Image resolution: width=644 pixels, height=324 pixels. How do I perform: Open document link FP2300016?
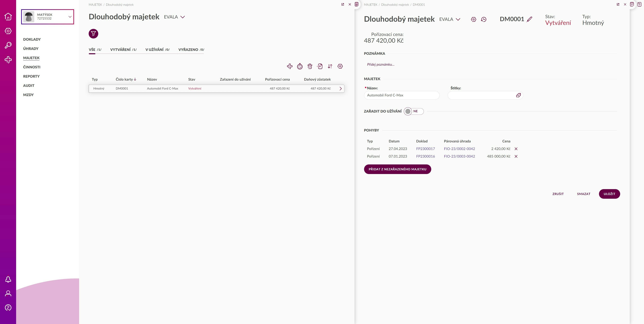coord(425,156)
